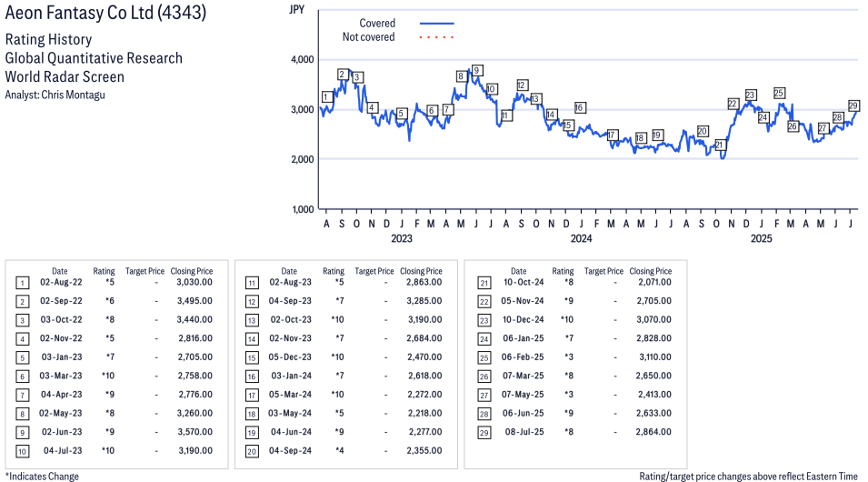Click chart marker 21 at the low
This screenshot has width=868, height=482.
[720, 146]
